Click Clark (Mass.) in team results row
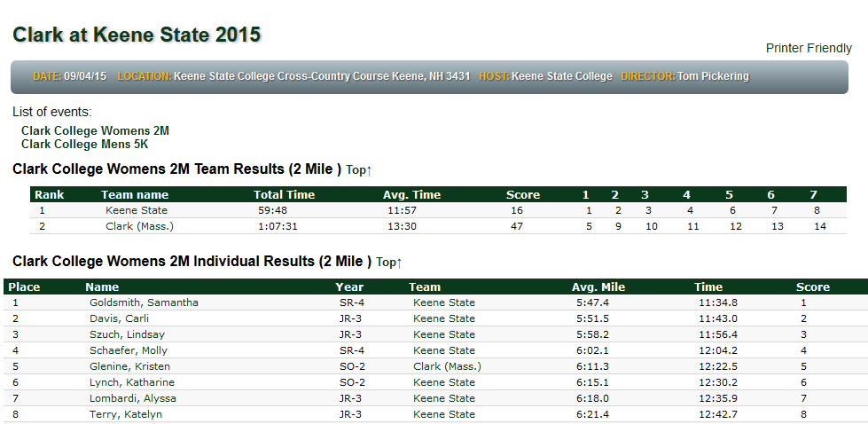The image size is (868, 424). [139, 226]
